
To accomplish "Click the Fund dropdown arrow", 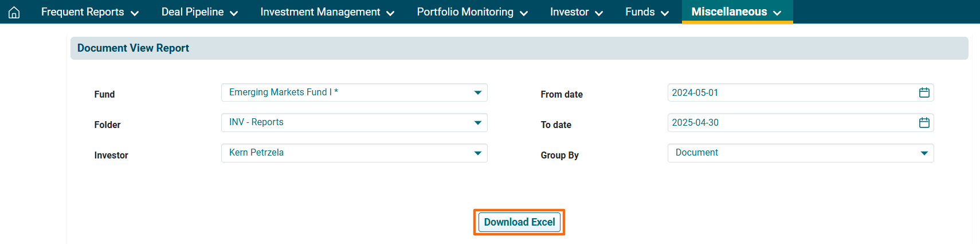I will pos(477,92).
